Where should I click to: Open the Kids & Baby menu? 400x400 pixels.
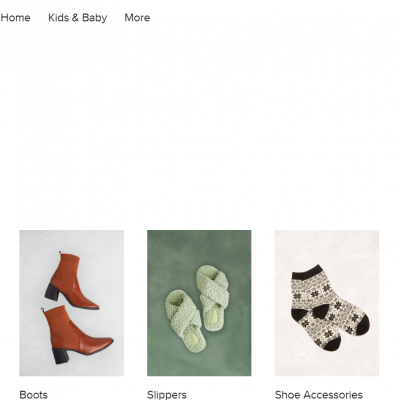78,17
